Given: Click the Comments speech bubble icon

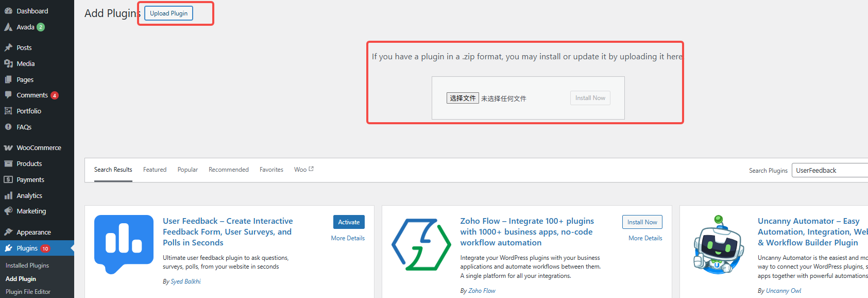Looking at the screenshot, I should click(8, 95).
